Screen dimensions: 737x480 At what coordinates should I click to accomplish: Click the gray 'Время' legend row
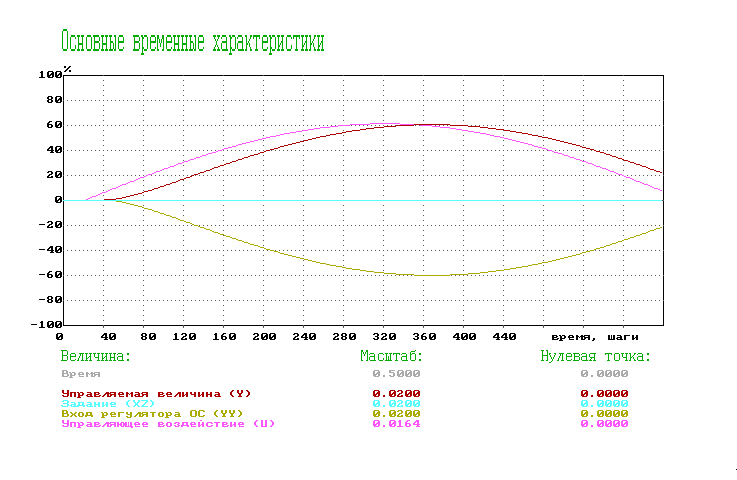81,373
